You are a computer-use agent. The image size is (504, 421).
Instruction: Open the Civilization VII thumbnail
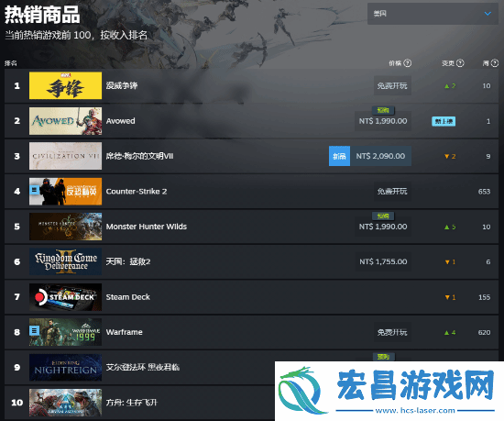click(x=66, y=156)
